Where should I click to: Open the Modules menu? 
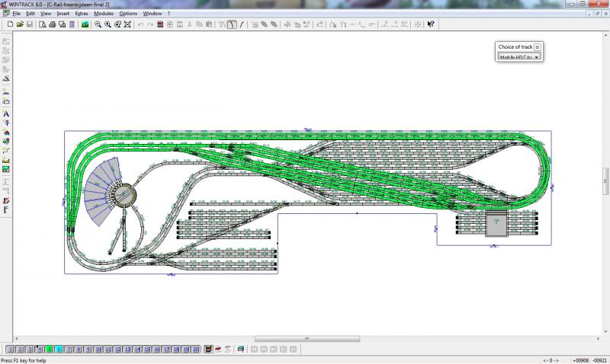tap(104, 14)
